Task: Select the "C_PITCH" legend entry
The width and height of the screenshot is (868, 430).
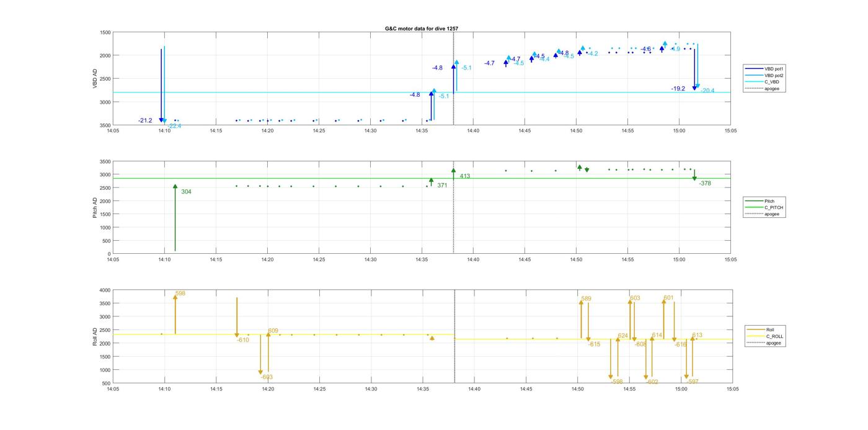Action: click(763, 207)
